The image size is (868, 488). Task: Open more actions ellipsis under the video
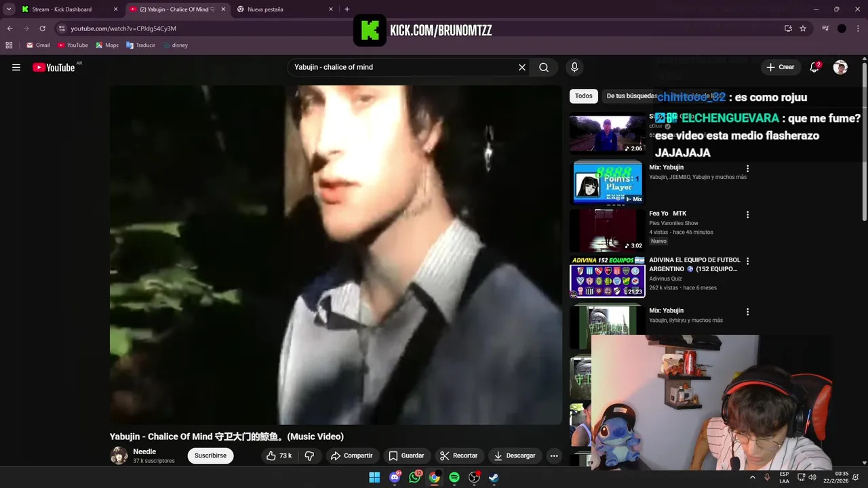[x=554, y=455]
